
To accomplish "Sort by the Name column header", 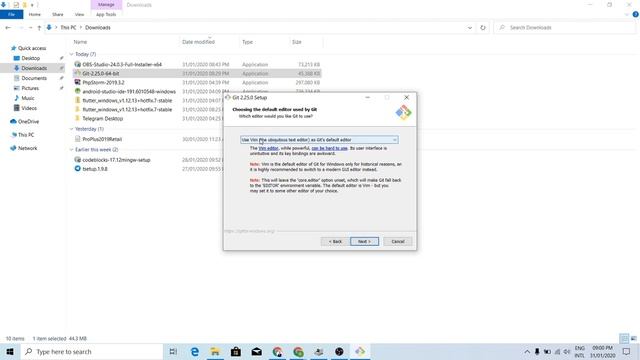I will tap(80, 42).
